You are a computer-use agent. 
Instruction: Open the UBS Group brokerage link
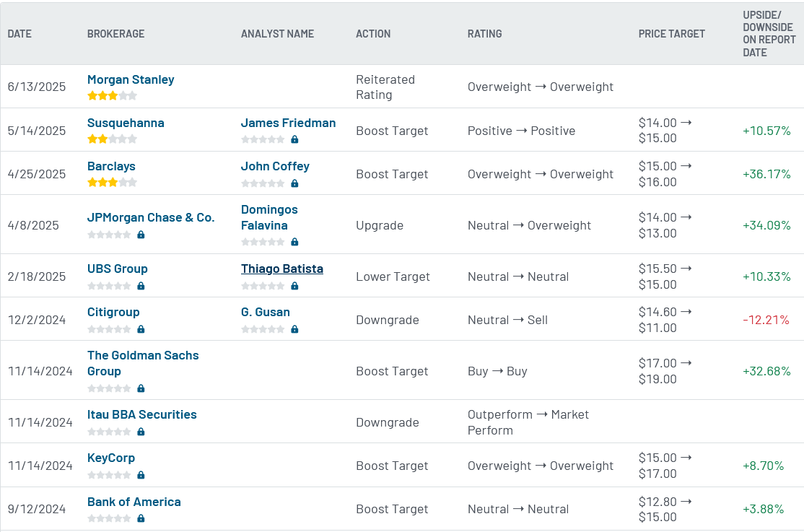(118, 269)
